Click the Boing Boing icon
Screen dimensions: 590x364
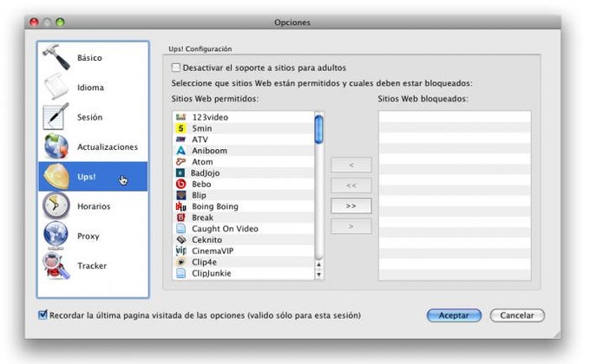(x=181, y=206)
